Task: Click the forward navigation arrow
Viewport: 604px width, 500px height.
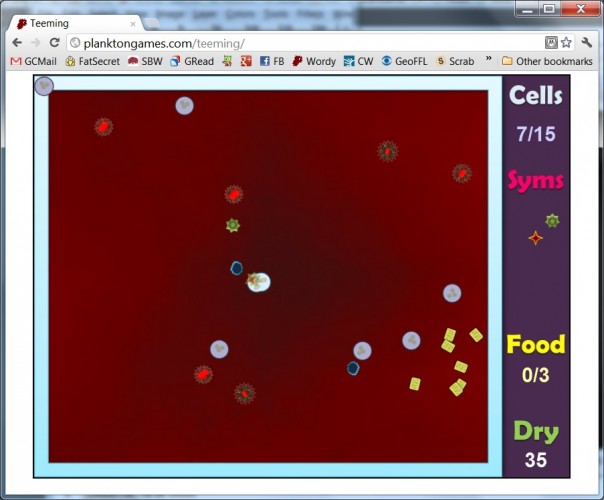Action: click(36, 42)
